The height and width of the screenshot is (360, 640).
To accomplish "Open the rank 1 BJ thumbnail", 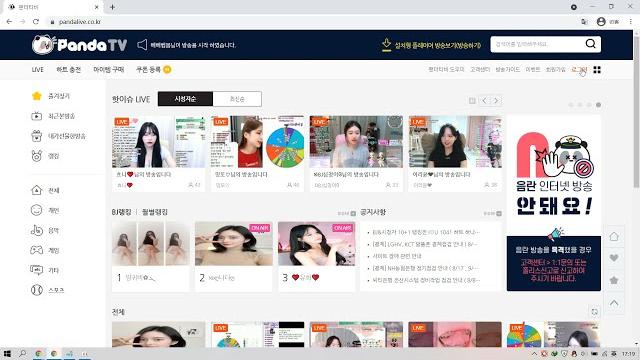I will click(x=151, y=244).
